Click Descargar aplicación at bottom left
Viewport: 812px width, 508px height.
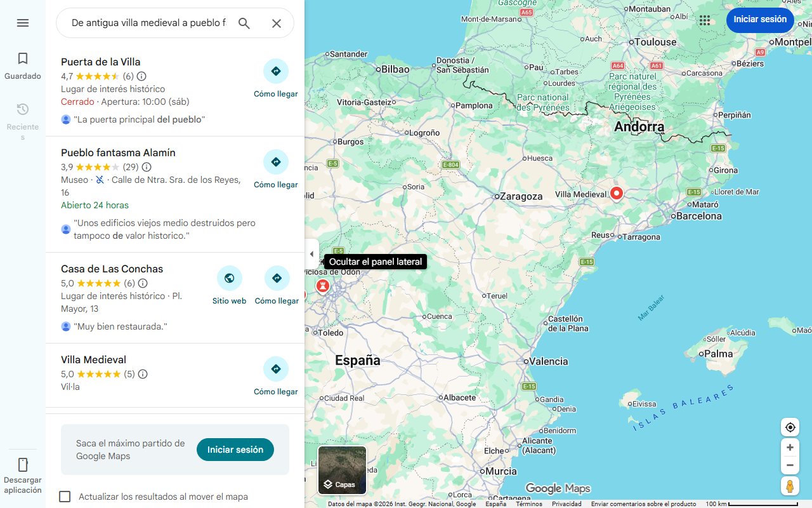pos(23,473)
